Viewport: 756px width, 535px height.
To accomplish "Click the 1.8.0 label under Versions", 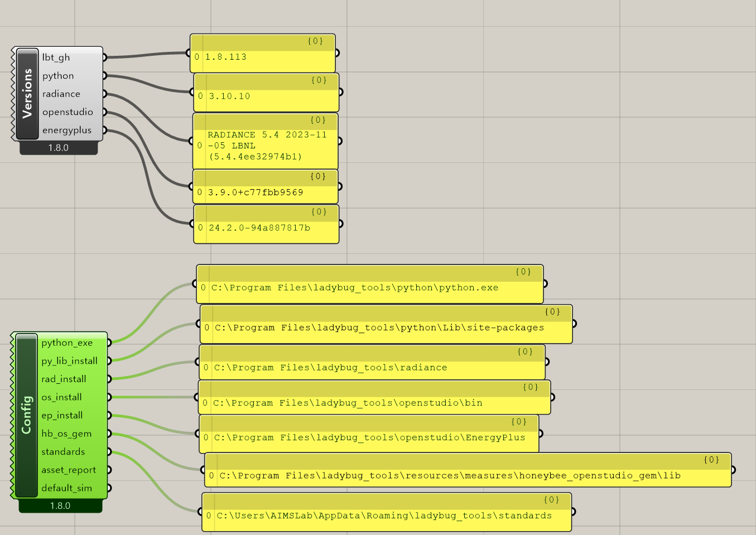I will pyautogui.click(x=58, y=148).
